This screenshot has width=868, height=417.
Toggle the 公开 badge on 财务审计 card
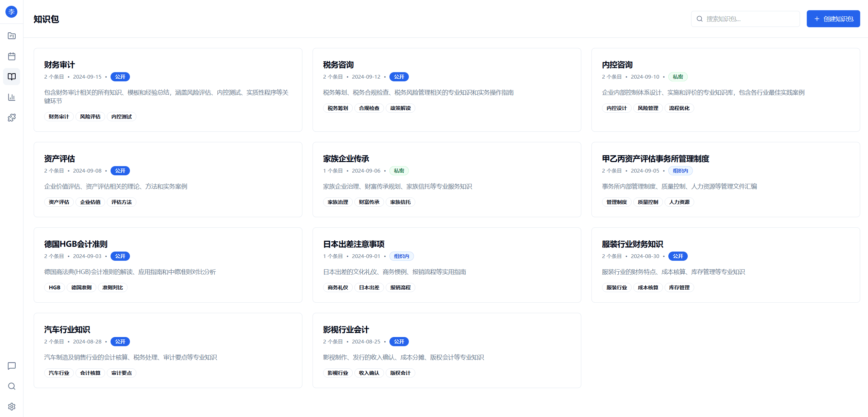(x=120, y=77)
